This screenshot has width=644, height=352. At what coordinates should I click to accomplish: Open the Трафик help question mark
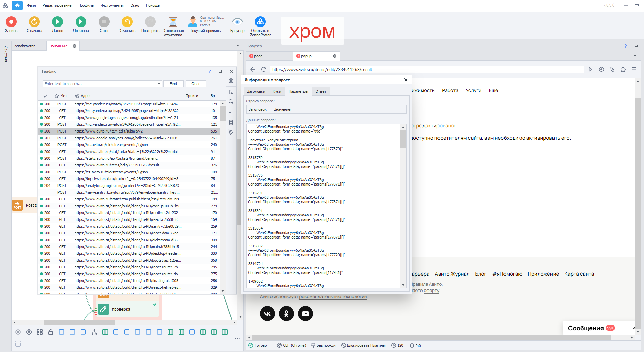click(210, 71)
